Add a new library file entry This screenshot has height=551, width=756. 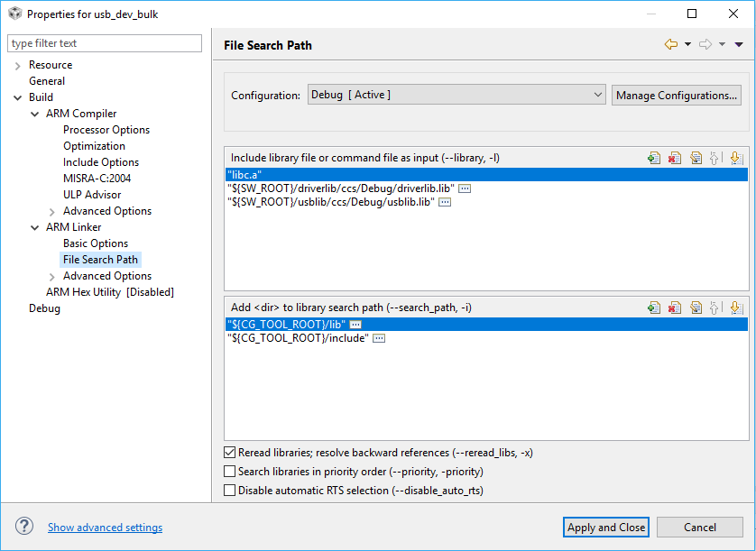(654, 158)
